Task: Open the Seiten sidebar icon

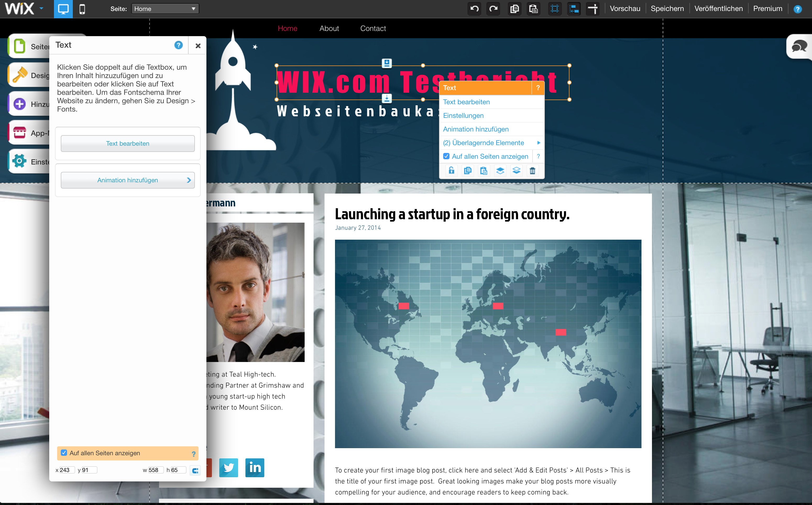Action: click(x=19, y=46)
